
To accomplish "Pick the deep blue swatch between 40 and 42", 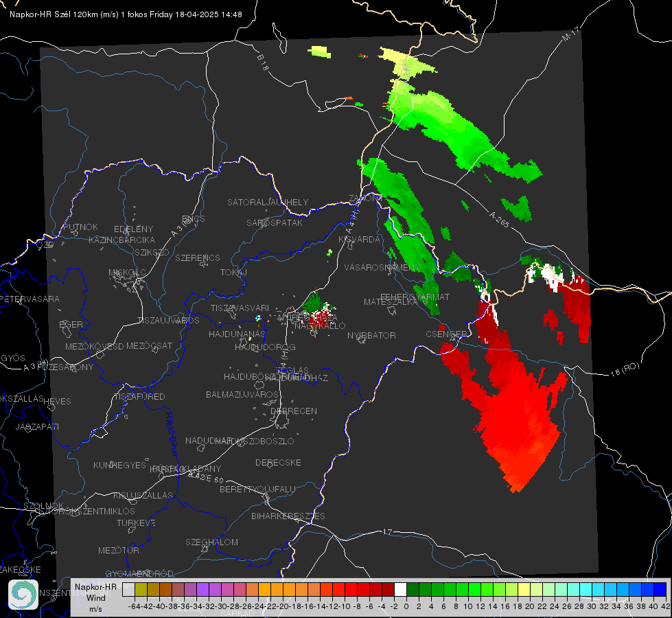I will pos(660,590).
